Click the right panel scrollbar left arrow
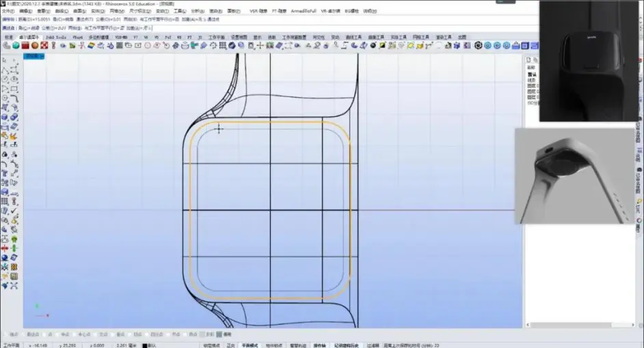 click(528, 325)
